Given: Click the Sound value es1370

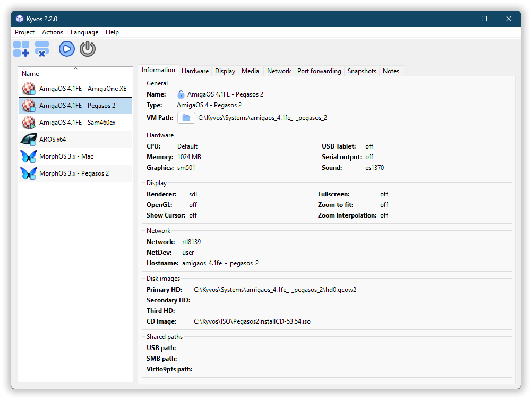Looking at the screenshot, I should (x=374, y=168).
